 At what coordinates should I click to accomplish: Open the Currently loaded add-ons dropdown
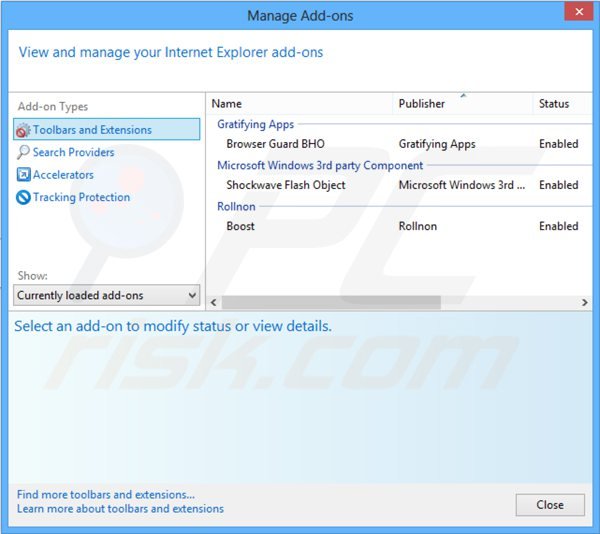click(x=107, y=295)
